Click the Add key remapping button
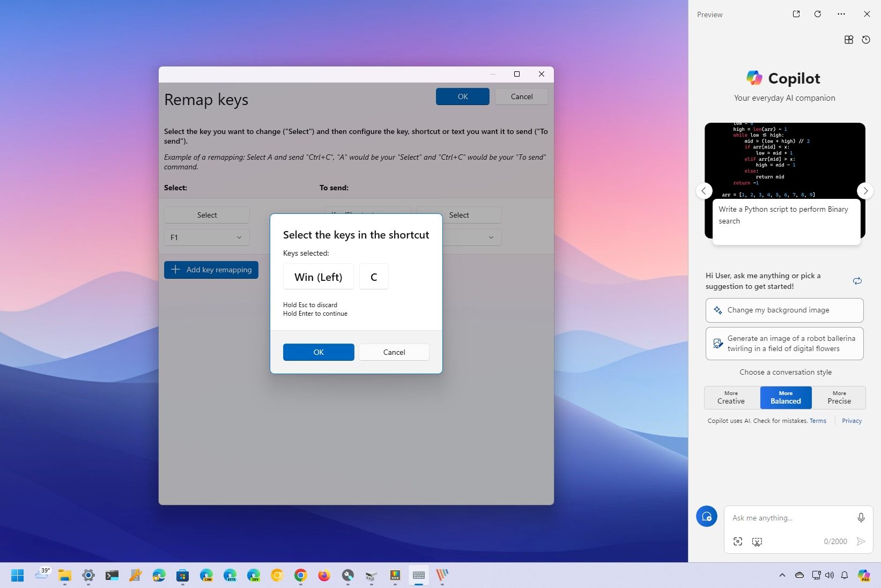881x588 pixels. pyautogui.click(x=211, y=270)
